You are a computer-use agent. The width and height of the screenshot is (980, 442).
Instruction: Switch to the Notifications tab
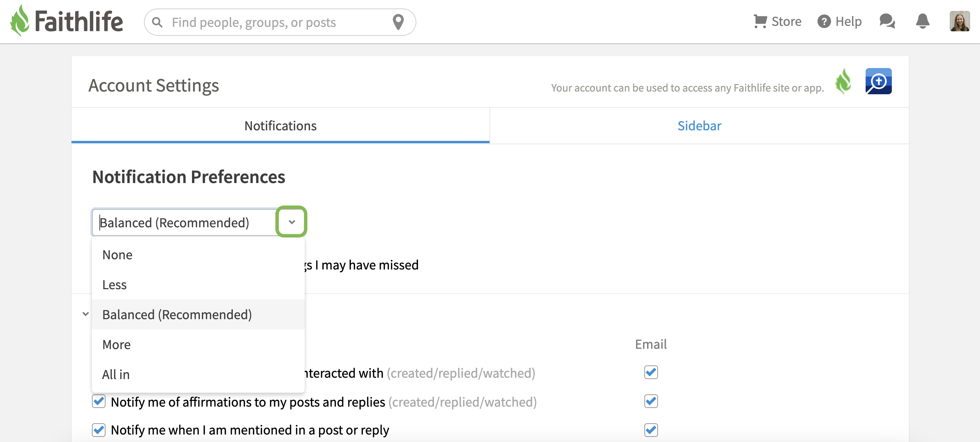tap(280, 126)
